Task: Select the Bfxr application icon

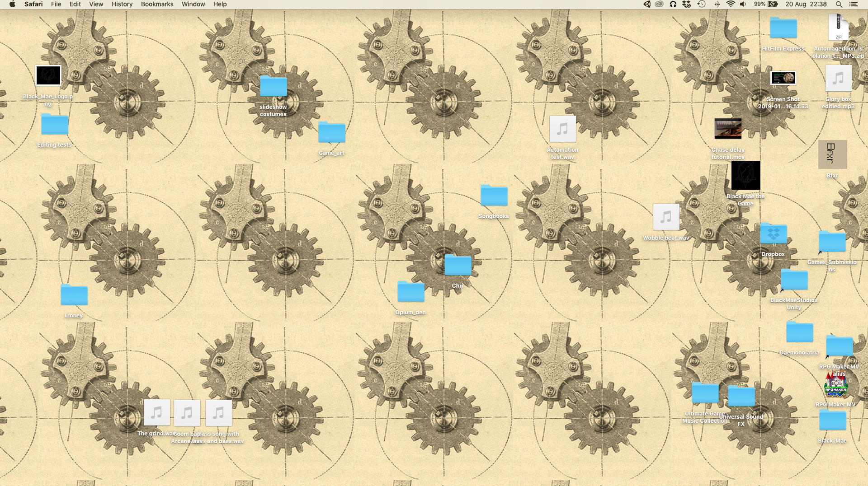Action: tap(833, 154)
